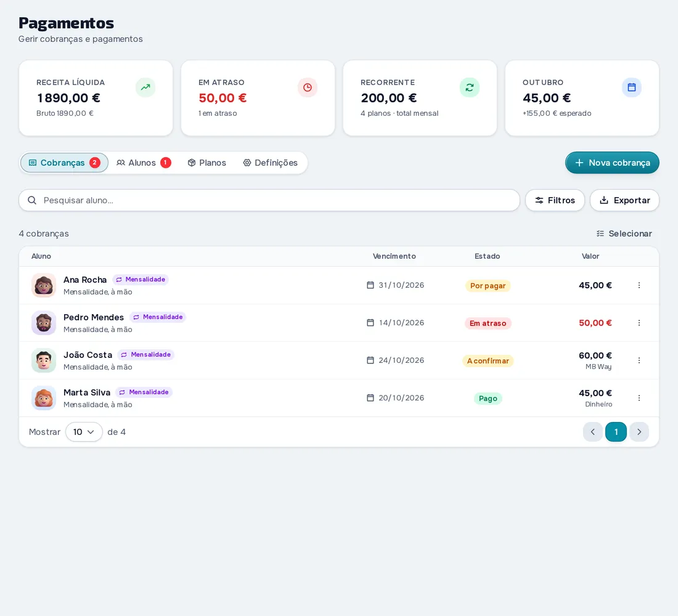Select page 1 in pagination
The height and width of the screenshot is (616, 678).
pyautogui.click(x=616, y=432)
